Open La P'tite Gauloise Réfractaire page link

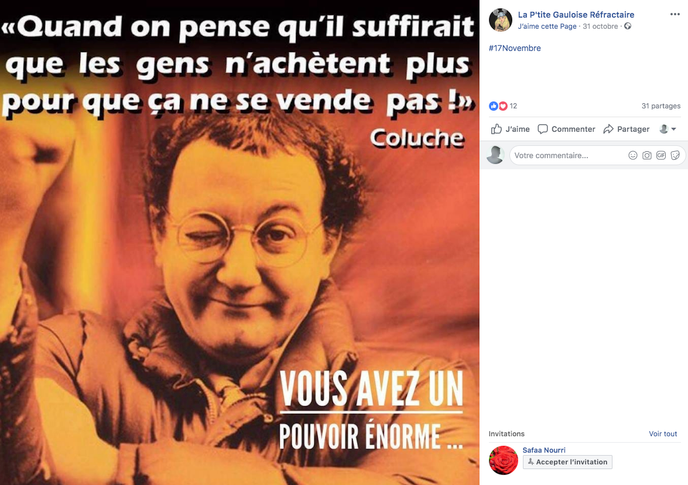click(576, 14)
